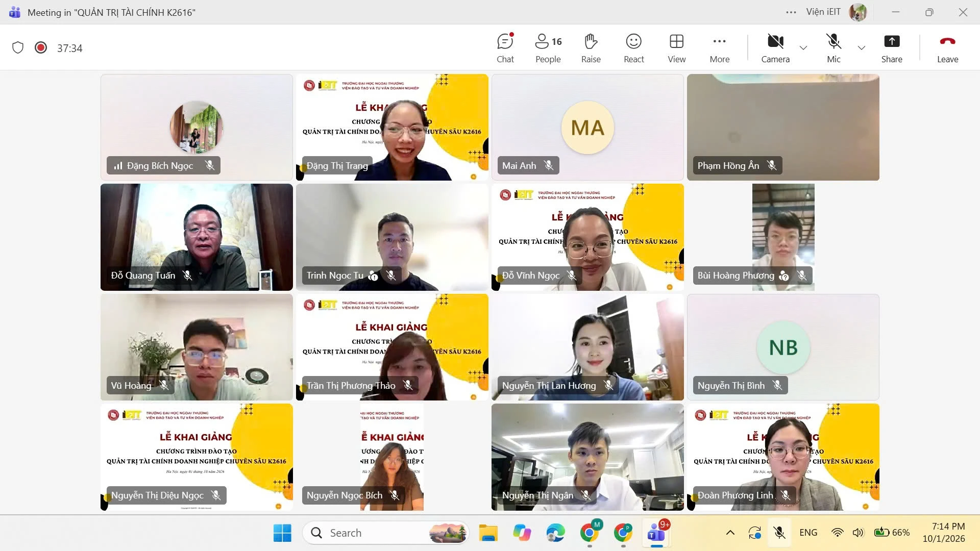Open the volume speaker tray icon
Screen dimensions: 980x551
[858, 533]
